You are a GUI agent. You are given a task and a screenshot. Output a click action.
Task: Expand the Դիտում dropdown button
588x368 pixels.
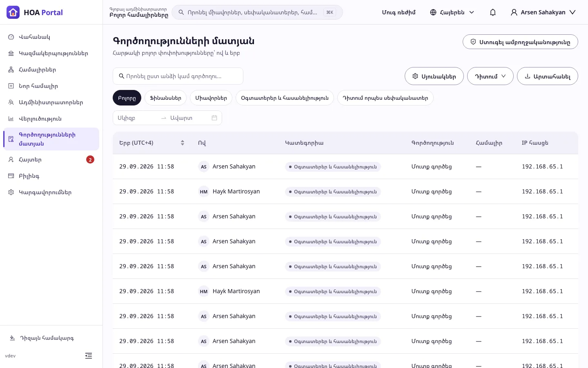click(490, 76)
